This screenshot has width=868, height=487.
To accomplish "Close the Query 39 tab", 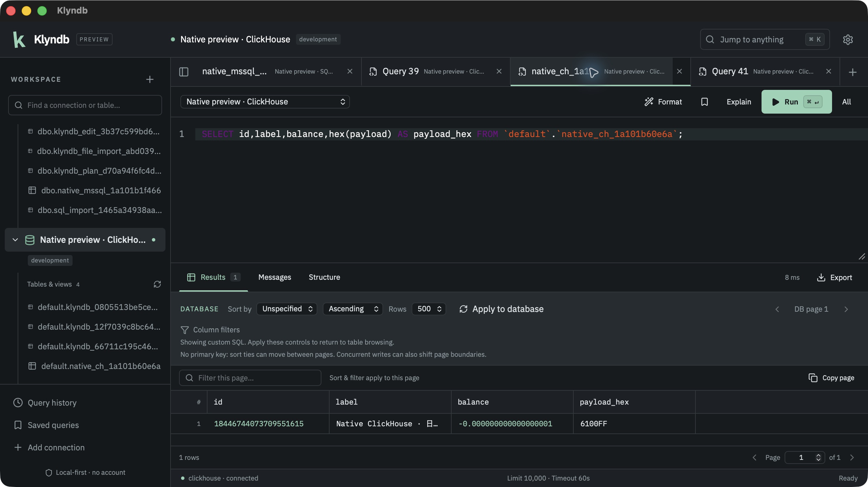I will click(499, 71).
